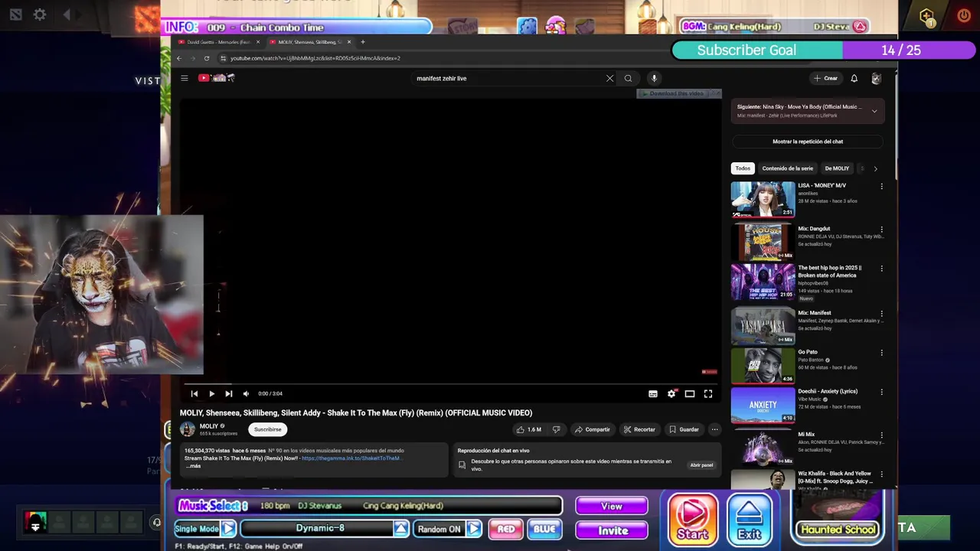This screenshot has width=980, height=551.
Task: Click Mostrar la repetición del chat
Action: pos(808,142)
